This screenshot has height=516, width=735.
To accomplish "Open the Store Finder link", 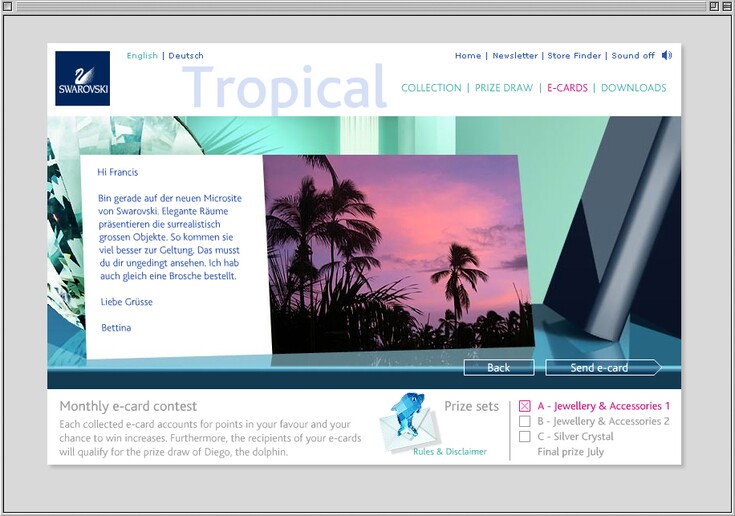I will tap(574, 56).
